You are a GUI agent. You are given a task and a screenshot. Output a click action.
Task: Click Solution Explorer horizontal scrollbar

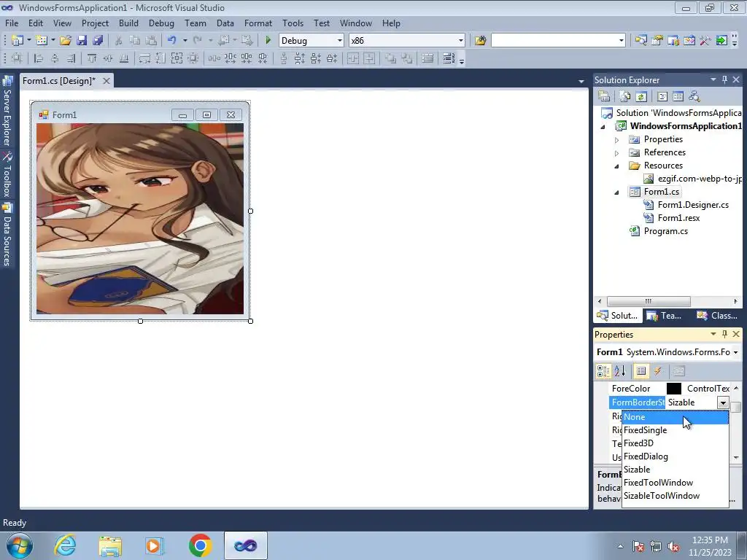649,301
